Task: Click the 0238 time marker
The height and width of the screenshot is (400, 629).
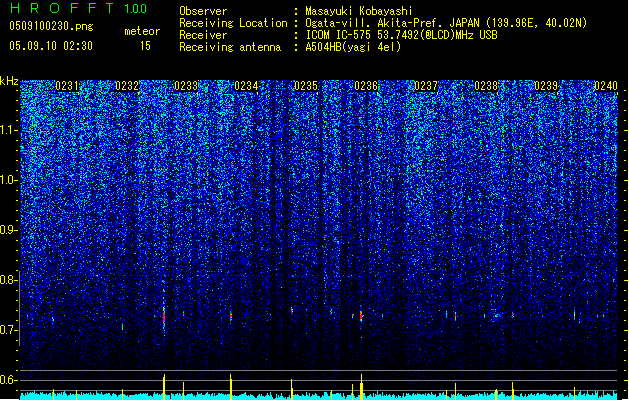Action: coord(486,86)
